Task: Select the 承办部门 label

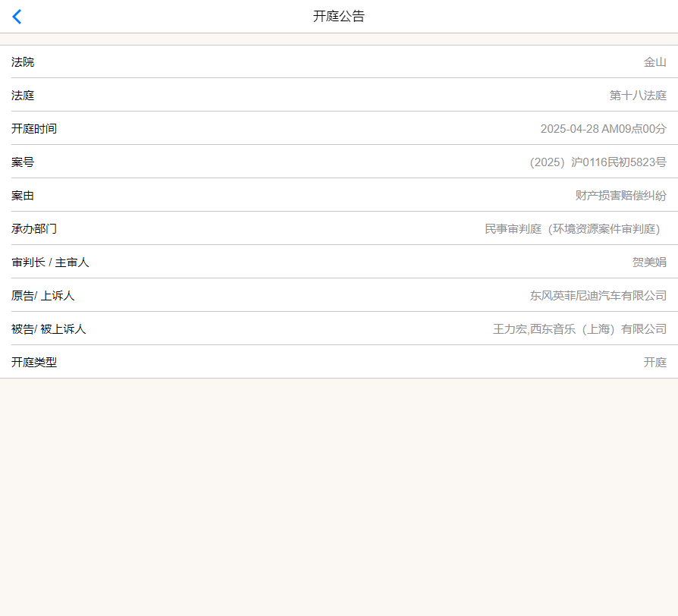Action: pos(33,229)
